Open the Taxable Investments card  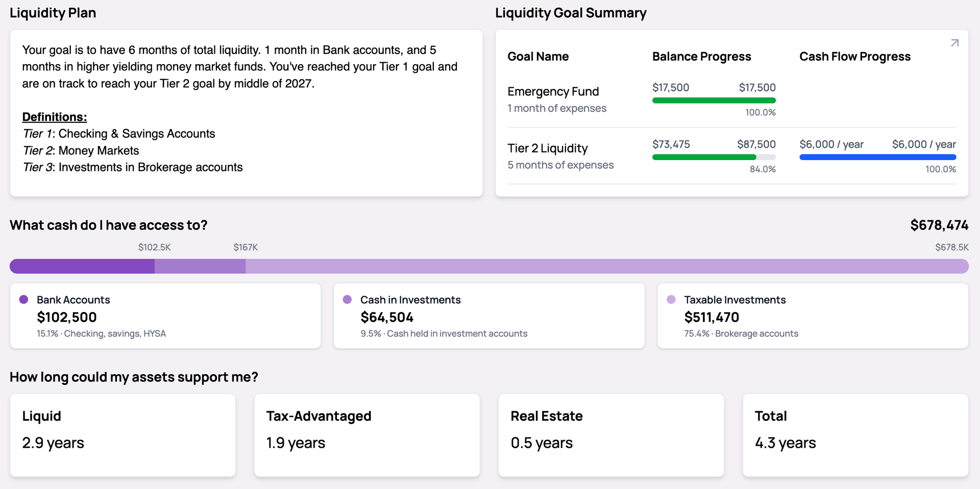point(813,316)
